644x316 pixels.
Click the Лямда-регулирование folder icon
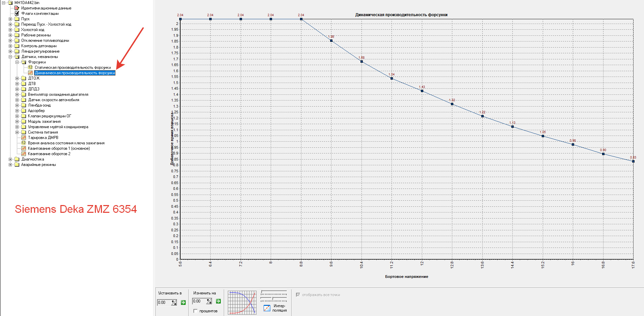17,51
